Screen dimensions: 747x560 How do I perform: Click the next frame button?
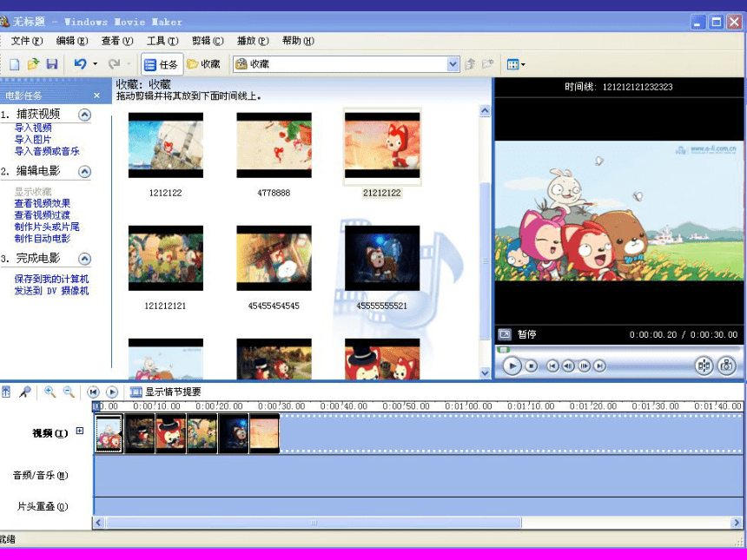(584, 366)
